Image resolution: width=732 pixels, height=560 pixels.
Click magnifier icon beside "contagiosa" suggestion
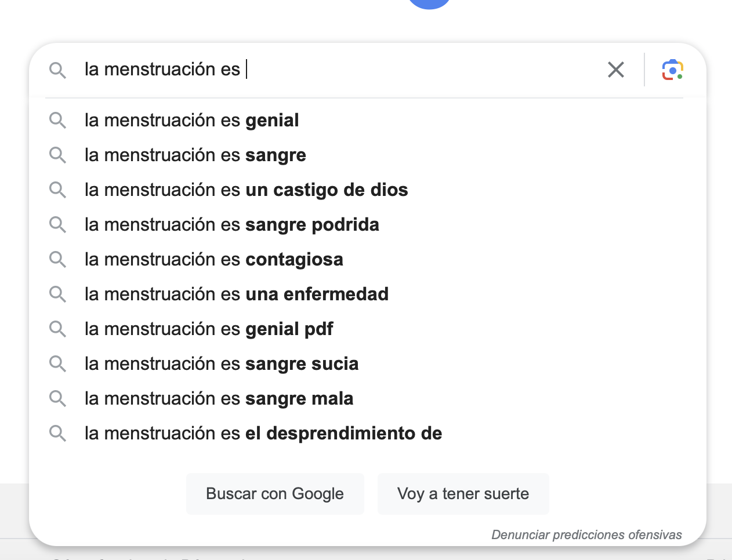[57, 259]
